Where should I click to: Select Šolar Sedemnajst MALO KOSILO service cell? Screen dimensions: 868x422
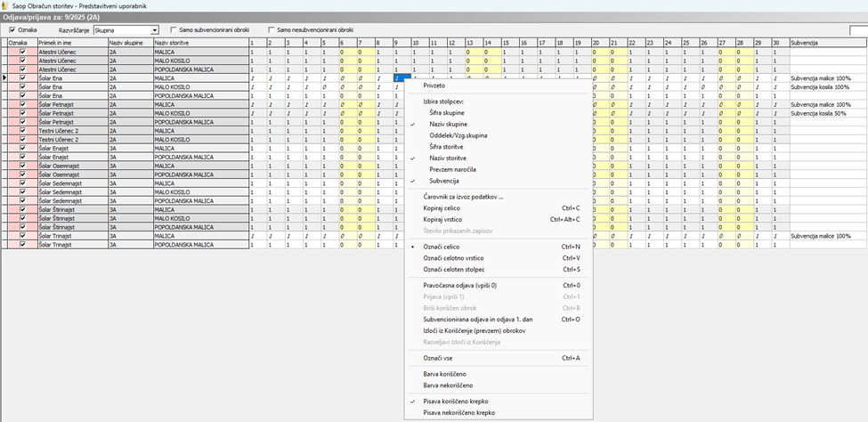coord(201,192)
